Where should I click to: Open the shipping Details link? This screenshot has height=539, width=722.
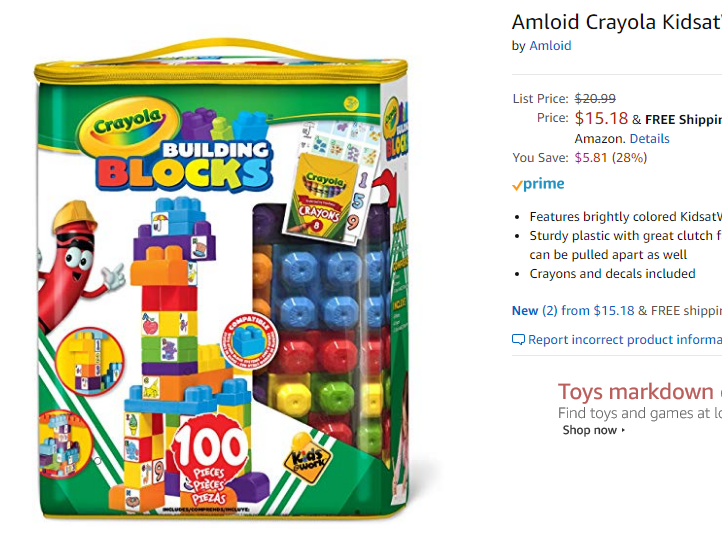tap(649, 139)
